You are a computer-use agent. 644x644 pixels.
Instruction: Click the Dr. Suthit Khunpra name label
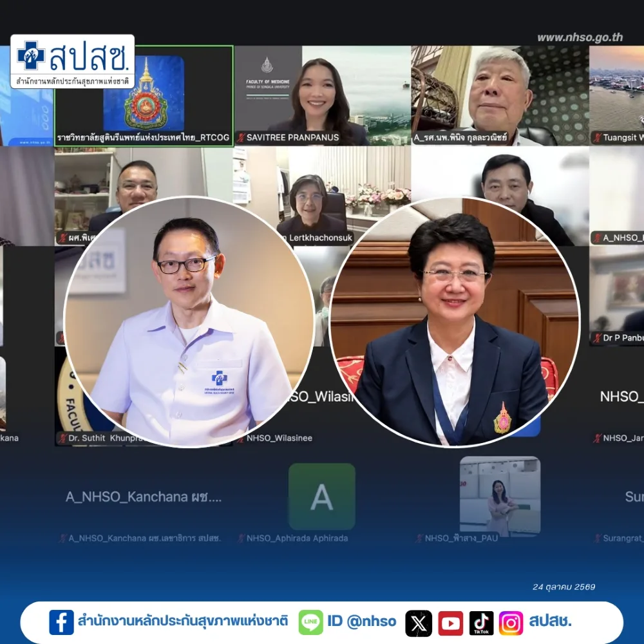[106, 438]
